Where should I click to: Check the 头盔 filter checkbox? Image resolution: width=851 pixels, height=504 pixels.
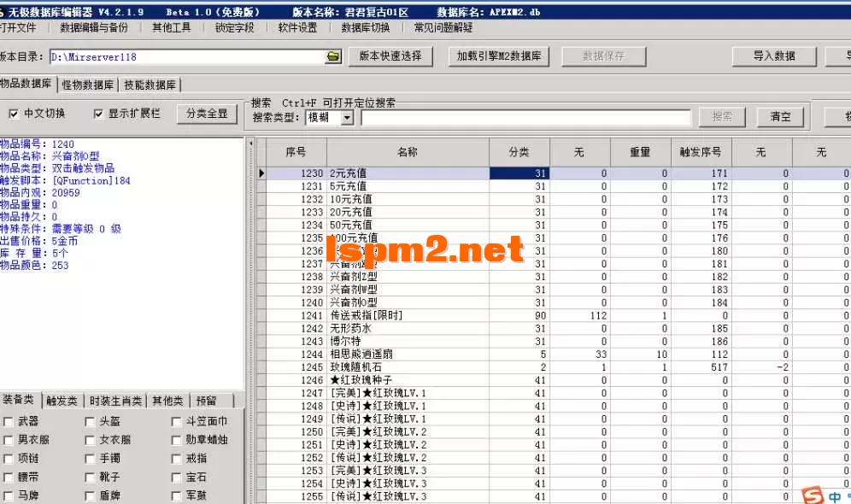[90, 421]
